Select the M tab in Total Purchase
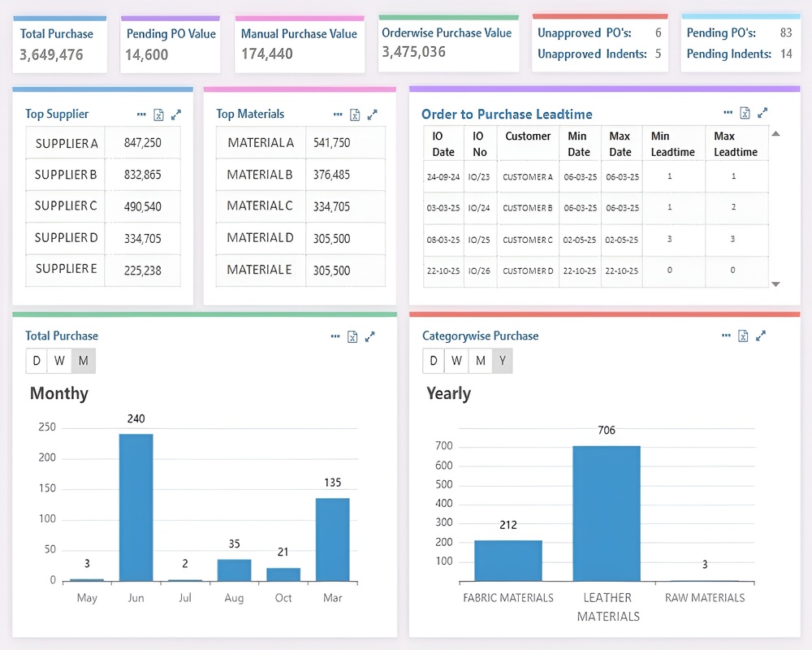 (84, 361)
